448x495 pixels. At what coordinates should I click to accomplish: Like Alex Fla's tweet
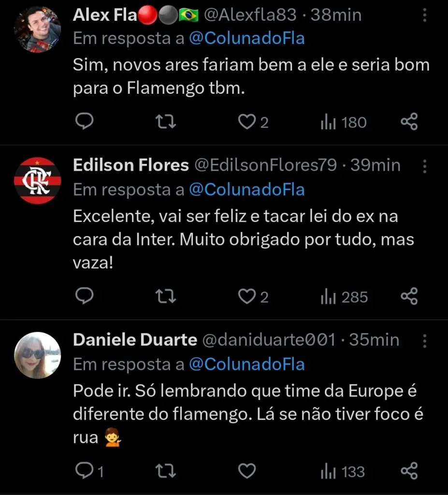pyautogui.click(x=247, y=122)
